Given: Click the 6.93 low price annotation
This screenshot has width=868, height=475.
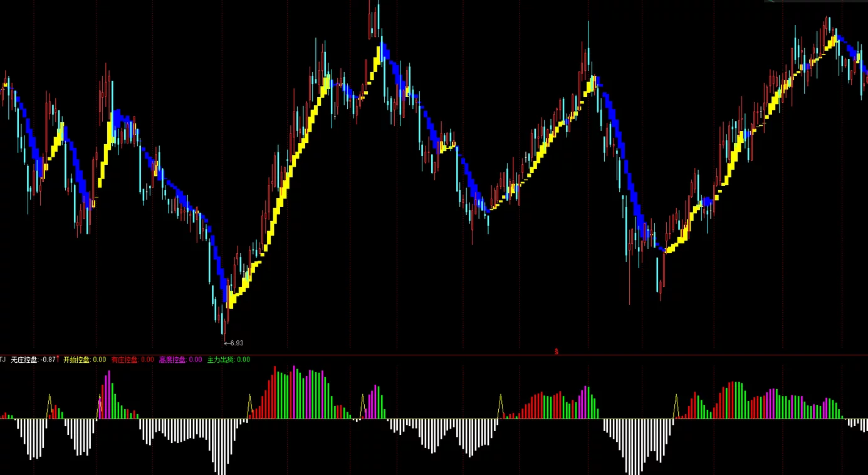Looking at the screenshot, I should (x=234, y=343).
